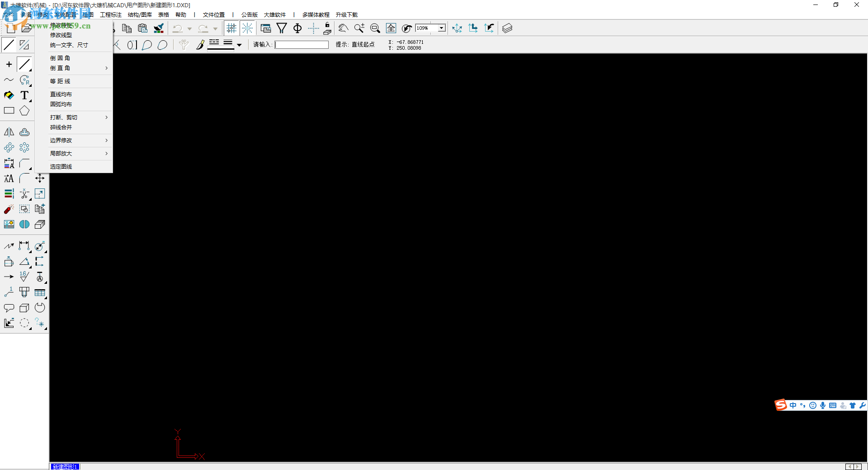The image size is (868, 470).
Task: Select the straight line drawing tool
Action: point(24,65)
